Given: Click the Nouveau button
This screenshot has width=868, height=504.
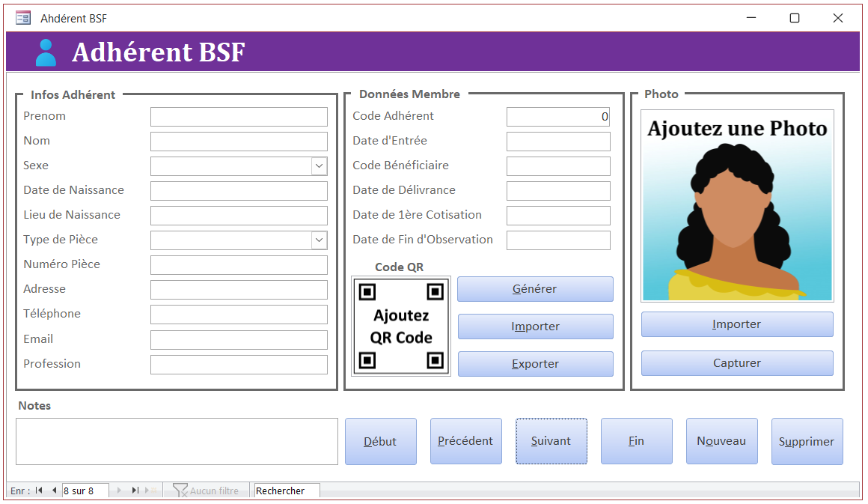Looking at the screenshot, I should tap(722, 441).
